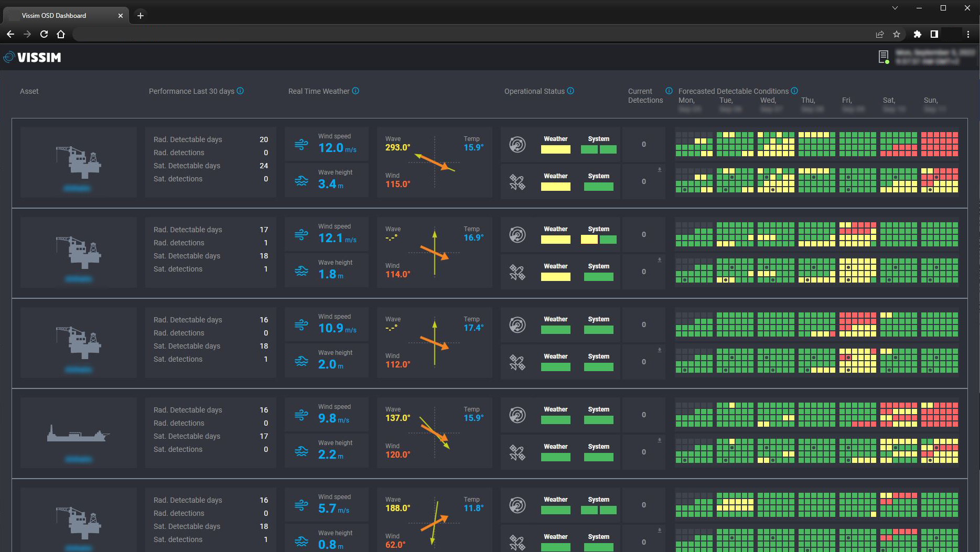
Task: Open the notifications log icon with green dot
Action: 884,56
